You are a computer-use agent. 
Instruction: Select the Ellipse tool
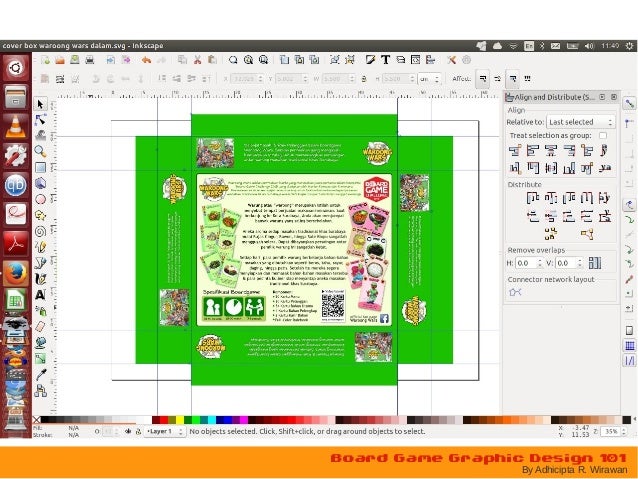pyautogui.click(x=40, y=199)
